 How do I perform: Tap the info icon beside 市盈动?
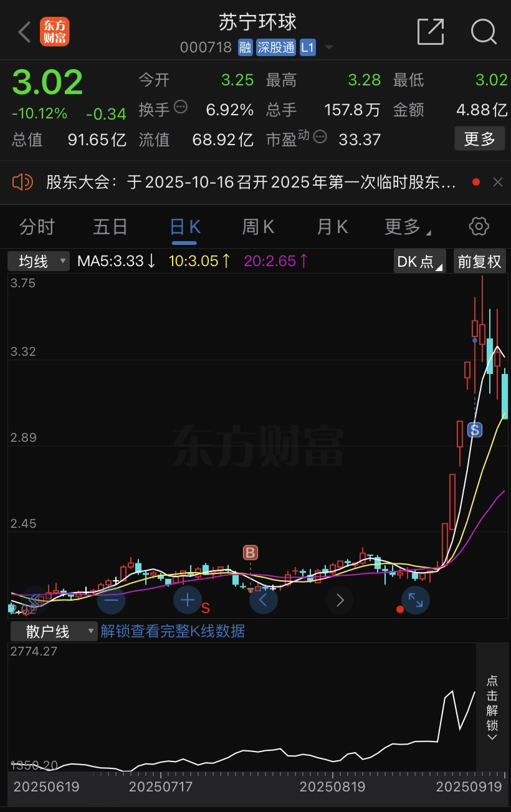pyautogui.click(x=320, y=136)
